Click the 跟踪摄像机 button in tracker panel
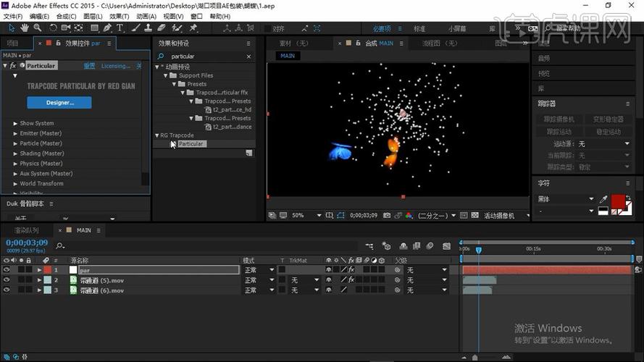Viewport: 644px width, 362px height. click(x=559, y=119)
